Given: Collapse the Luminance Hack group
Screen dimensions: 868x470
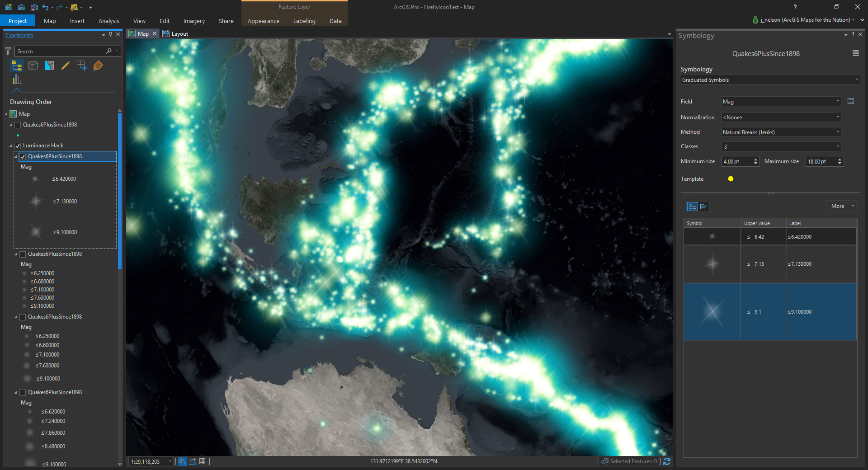Looking at the screenshot, I should pyautogui.click(x=11, y=146).
